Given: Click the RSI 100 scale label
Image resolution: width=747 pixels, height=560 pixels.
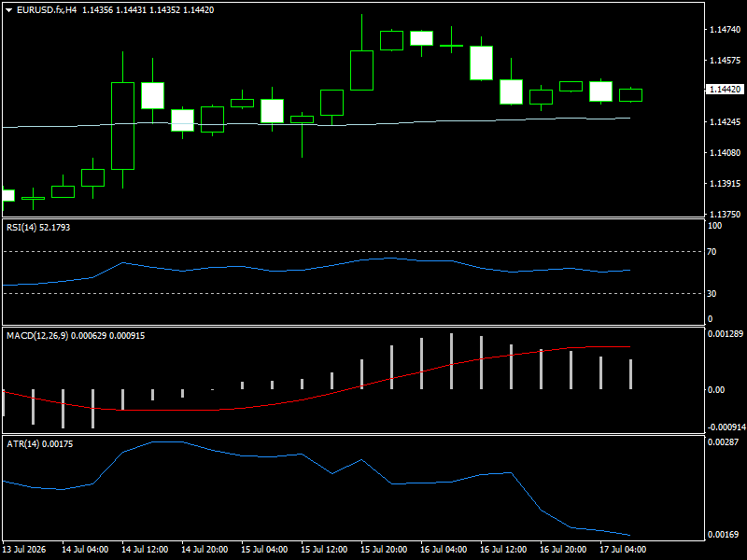Looking at the screenshot, I should pyautogui.click(x=714, y=226).
